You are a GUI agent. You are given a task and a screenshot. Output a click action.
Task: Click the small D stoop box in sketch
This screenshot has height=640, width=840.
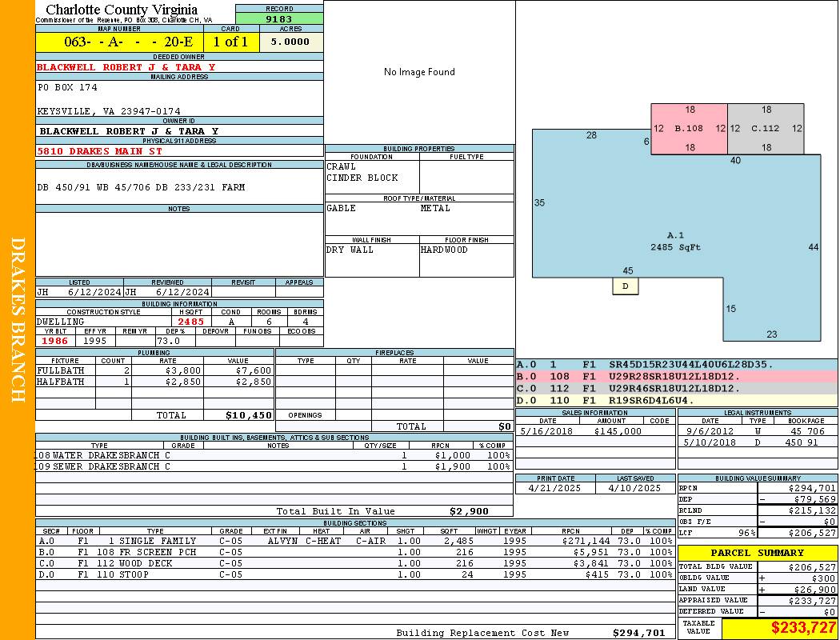pos(626,286)
